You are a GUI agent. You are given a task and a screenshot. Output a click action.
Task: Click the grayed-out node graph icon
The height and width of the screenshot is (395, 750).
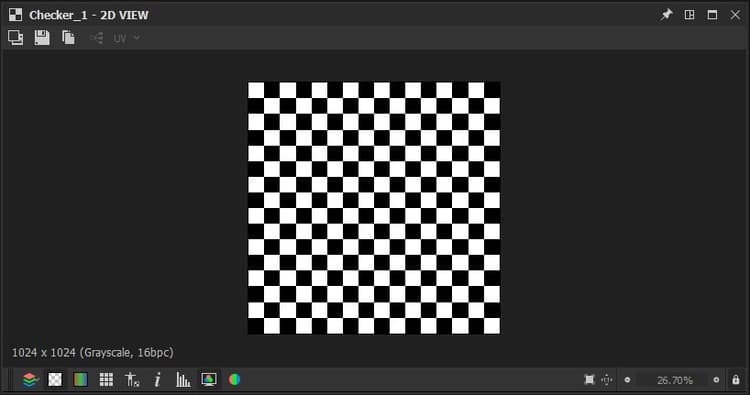[x=97, y=38]
